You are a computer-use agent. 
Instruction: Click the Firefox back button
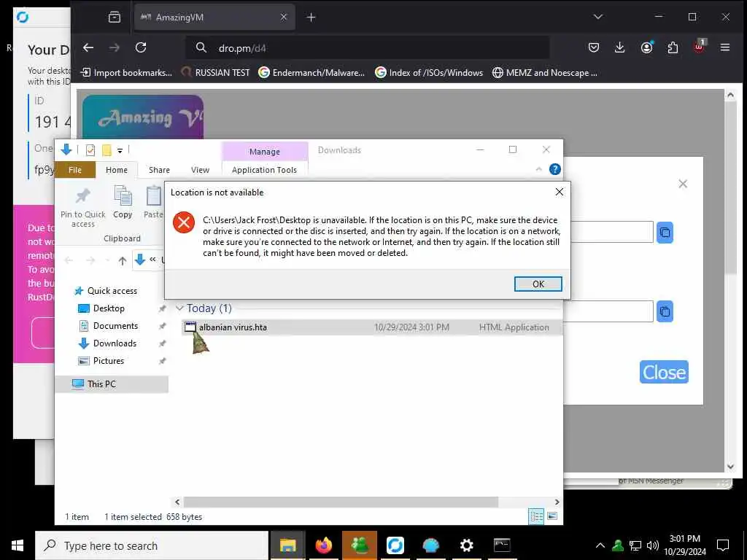(88, 47)
